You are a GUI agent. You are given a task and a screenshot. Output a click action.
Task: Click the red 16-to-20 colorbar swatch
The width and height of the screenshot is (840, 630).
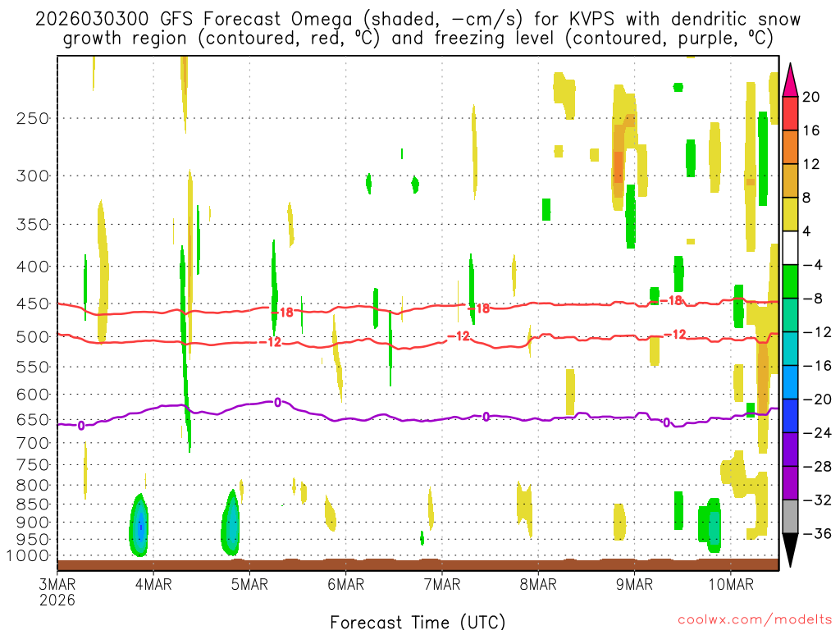[790, 113]
